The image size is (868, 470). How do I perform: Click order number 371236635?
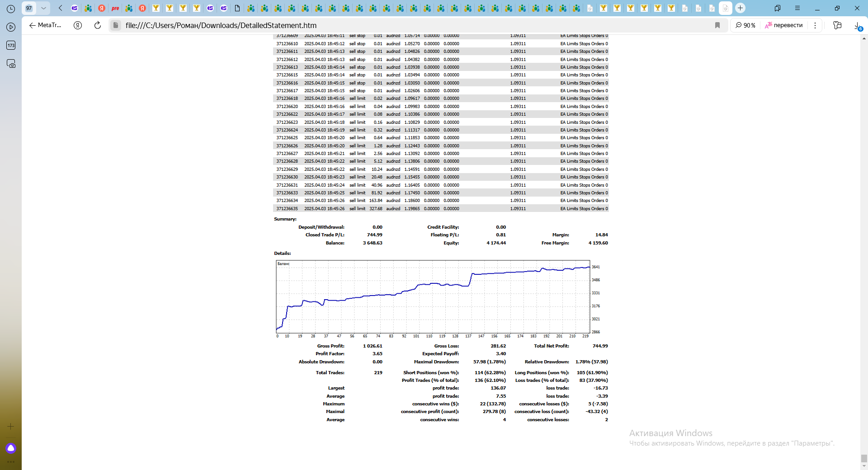tap(287, 209)
